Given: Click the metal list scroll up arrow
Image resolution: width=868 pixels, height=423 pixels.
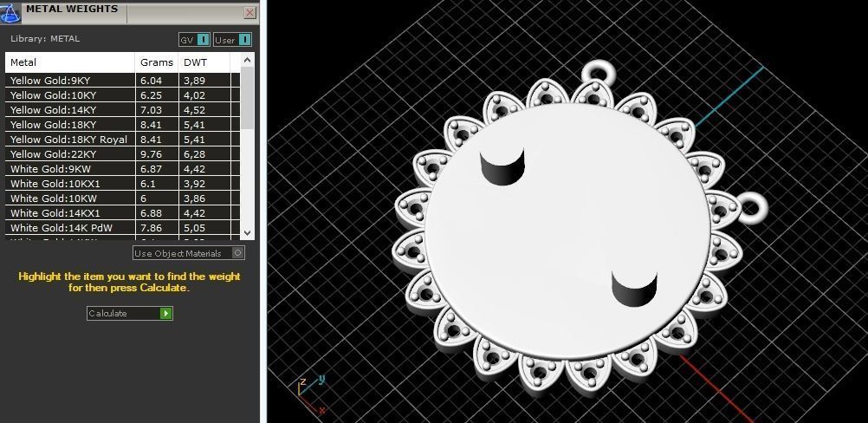Looking at the screenshot, I should pos(248,60).
